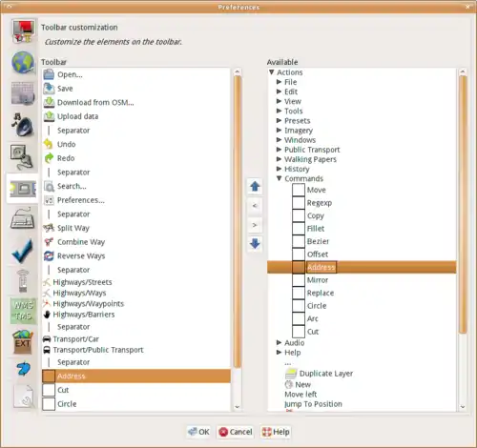Expand the File actions tree node
Screen dimensions: 477x448
pyautogui.click(x=279, y=82)
